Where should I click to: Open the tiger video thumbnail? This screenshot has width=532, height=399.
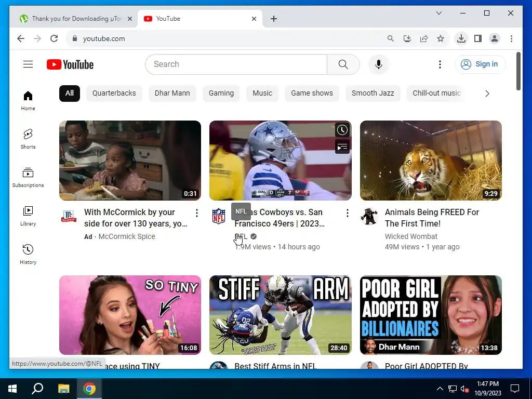tap(431, 160)
